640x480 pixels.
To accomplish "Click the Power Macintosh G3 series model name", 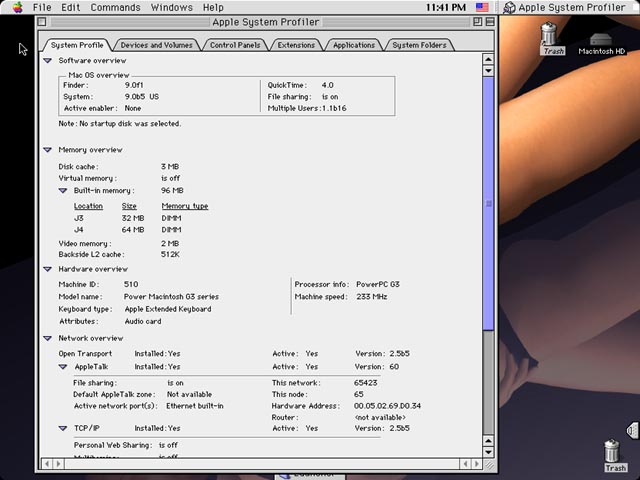I will coord(171,297).
